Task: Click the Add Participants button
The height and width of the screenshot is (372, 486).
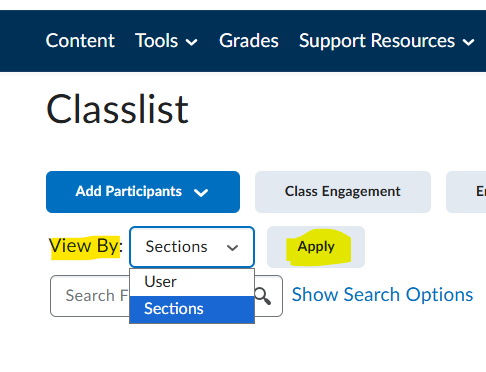Action: pyautogui.click(x=143, y=192)
